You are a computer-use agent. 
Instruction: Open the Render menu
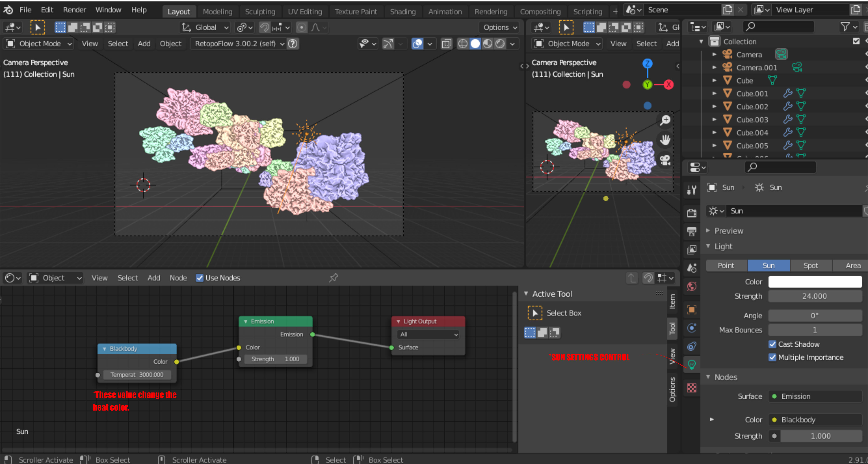coord(74,10)
